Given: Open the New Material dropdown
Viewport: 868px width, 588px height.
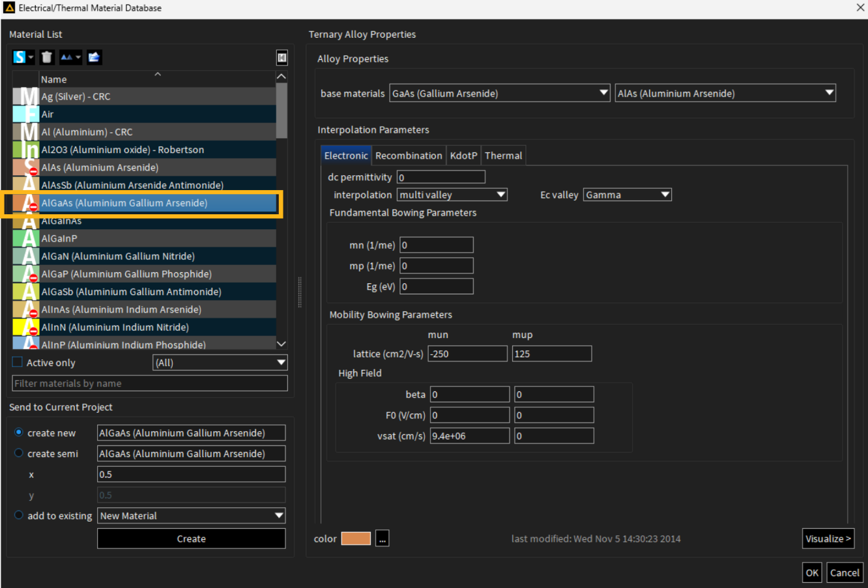Looking at the screenshot, I should tap(192, 516).
